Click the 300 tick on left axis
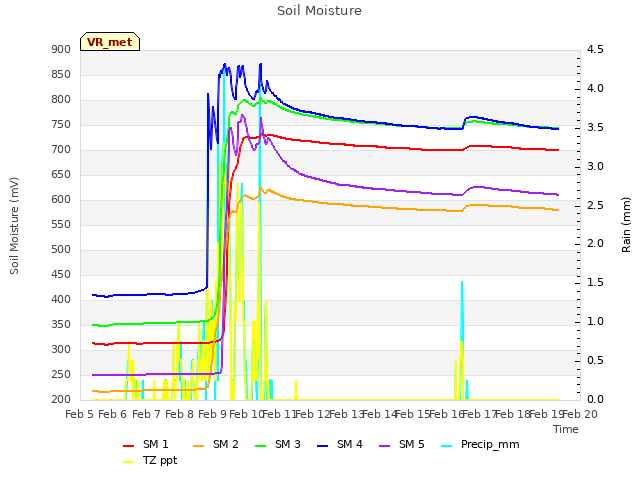The image size is (640, 480). [61, 350]
